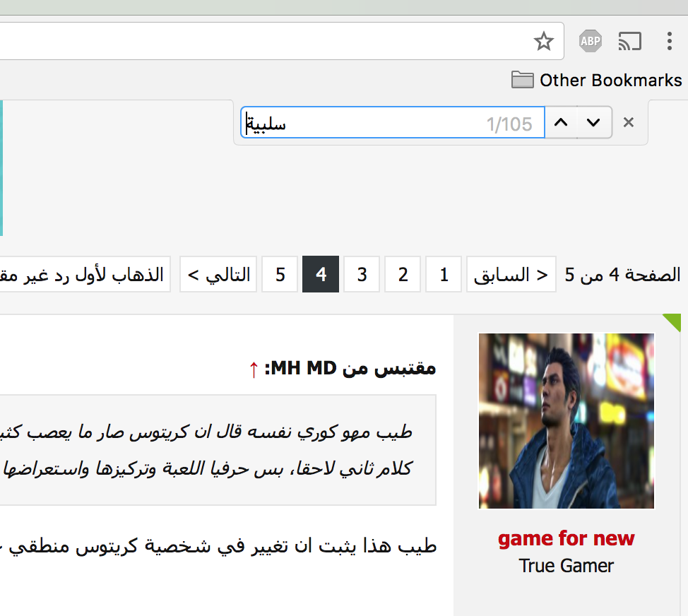The height and width of the screenshot is (616, 688).
Task: Click the التالي next page button
Action: tap(218, 274)
